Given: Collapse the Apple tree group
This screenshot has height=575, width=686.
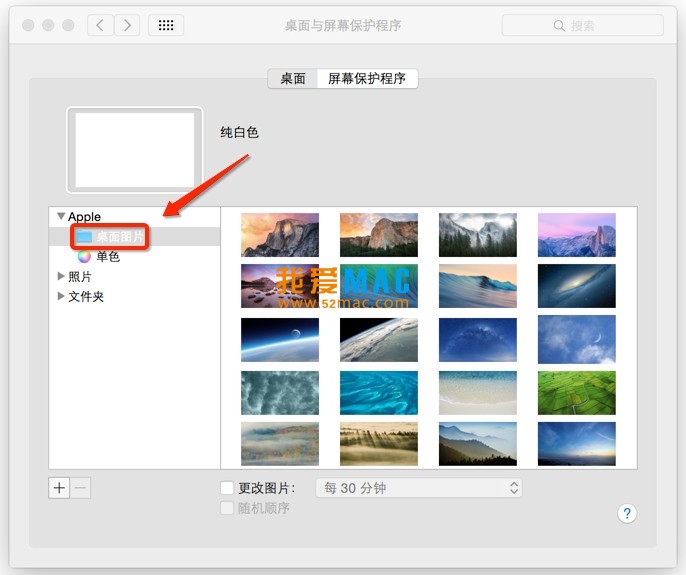Looking at the screenshot, I should tap(61, 216).
